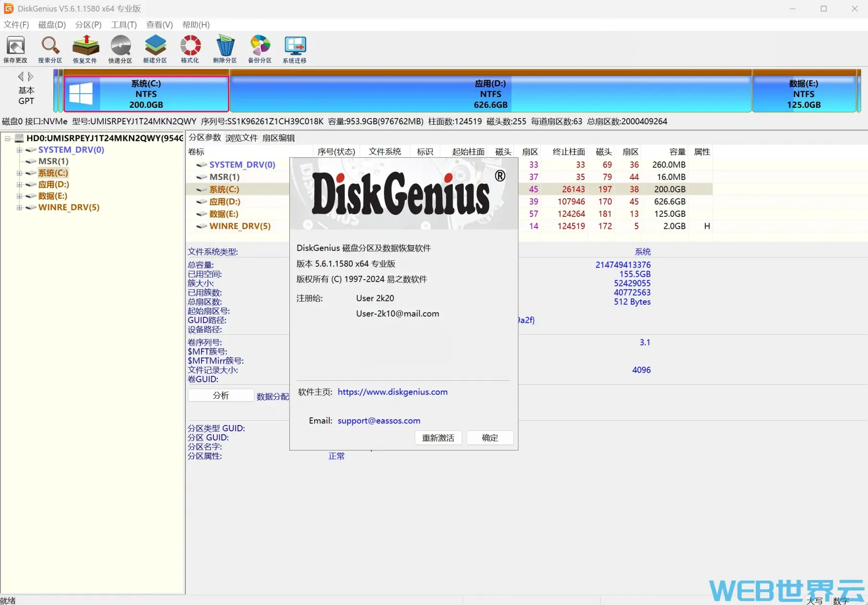868x605 pixels.
Task: Open the 帮助(H) menu
Action: 196,24
